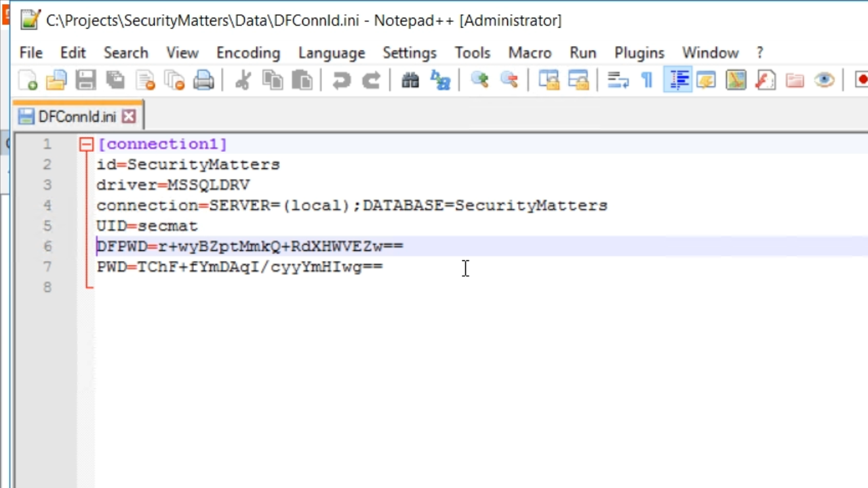This screenshot has width=868, height=488.
Task: Toggle the Indent Guide button
Action: pos(677,81)
